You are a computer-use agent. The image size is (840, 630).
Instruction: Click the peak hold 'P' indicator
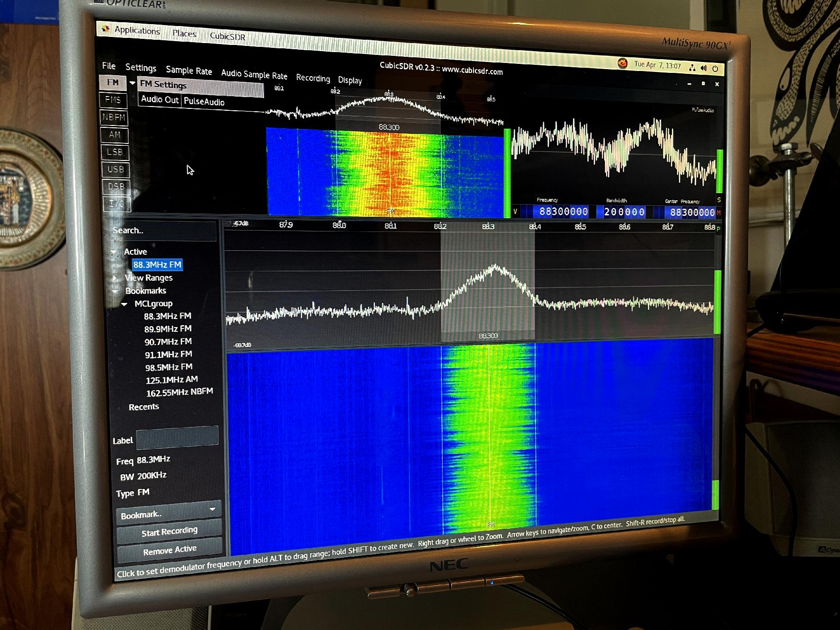point(718,229)
